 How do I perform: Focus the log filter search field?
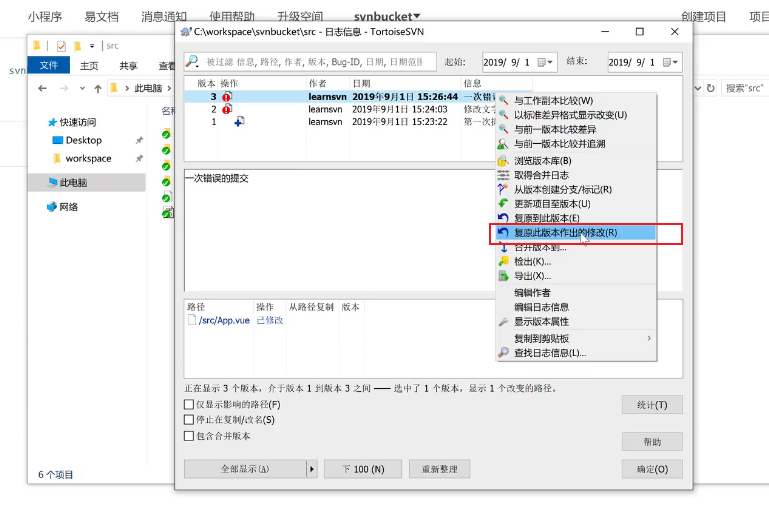click(x=310, y=62)
